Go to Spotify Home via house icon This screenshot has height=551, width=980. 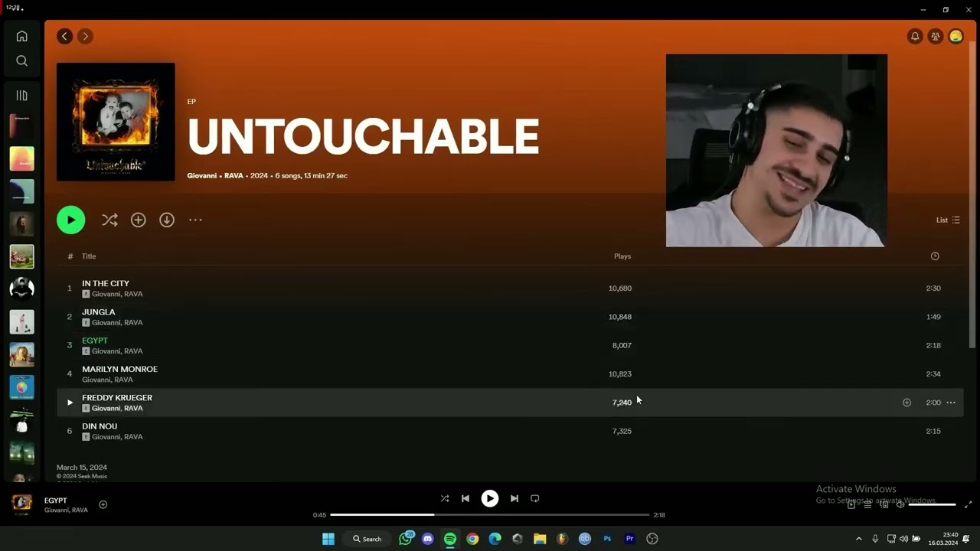pos(21,36)
